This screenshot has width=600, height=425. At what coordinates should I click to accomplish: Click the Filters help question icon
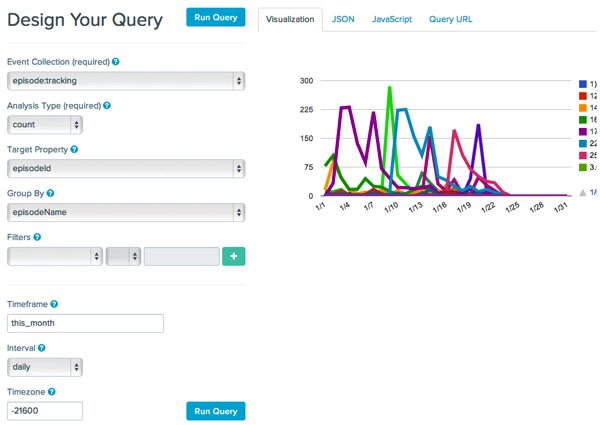coord(37,237)
